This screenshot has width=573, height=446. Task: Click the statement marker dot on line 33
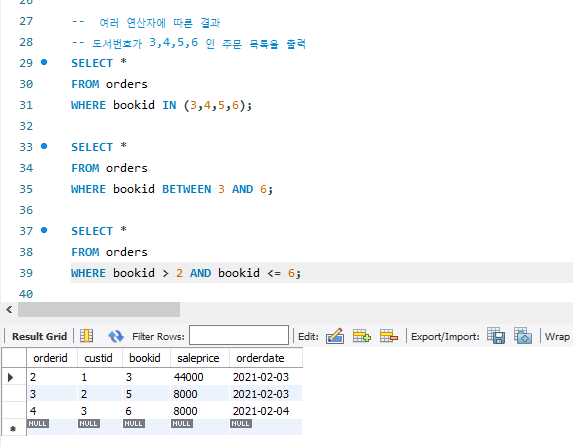click(44, 146)
